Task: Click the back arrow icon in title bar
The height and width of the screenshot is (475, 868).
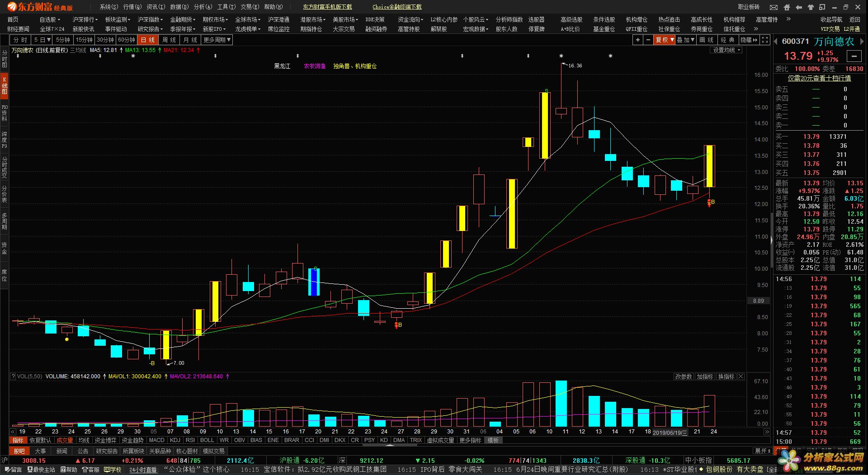Action: point(798,7)
